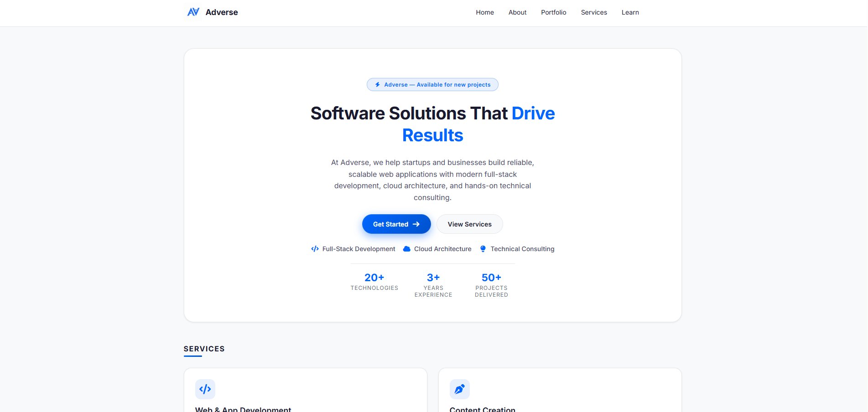This screenshot has width=868, height=412.
Task: Open the Services nav link
Action: pos(594,12)
